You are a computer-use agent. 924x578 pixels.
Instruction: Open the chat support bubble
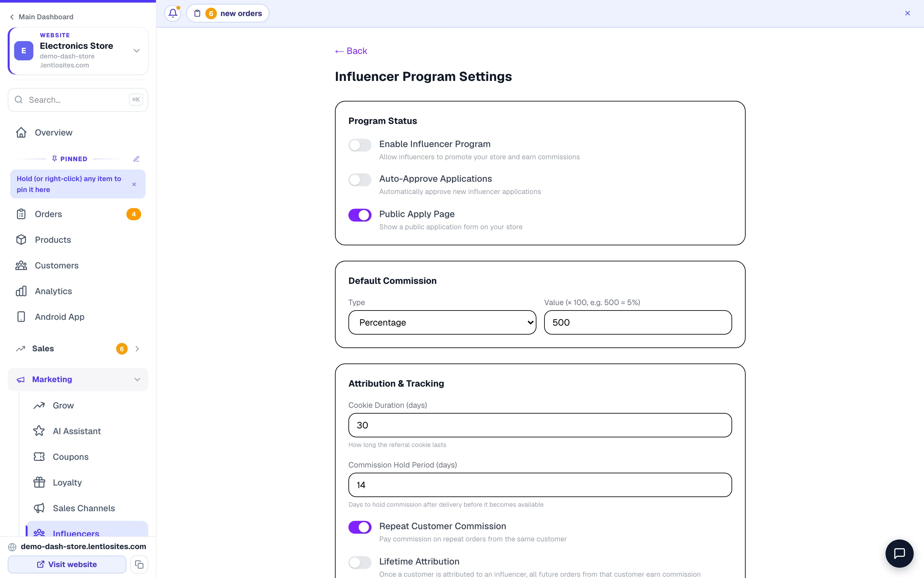[x=899, y=553]
